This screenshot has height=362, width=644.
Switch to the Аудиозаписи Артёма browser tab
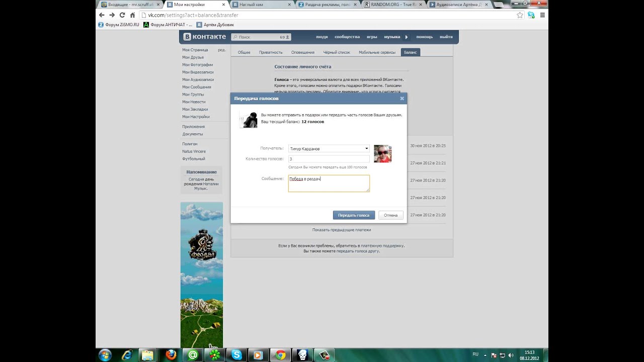[458, 5]
